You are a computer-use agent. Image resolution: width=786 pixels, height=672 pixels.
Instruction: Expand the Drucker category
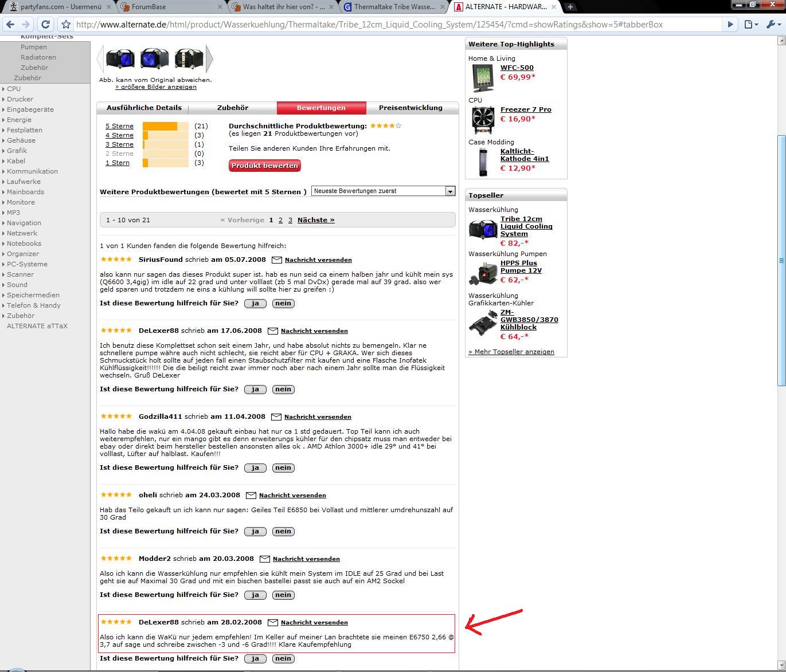[20, 99]
